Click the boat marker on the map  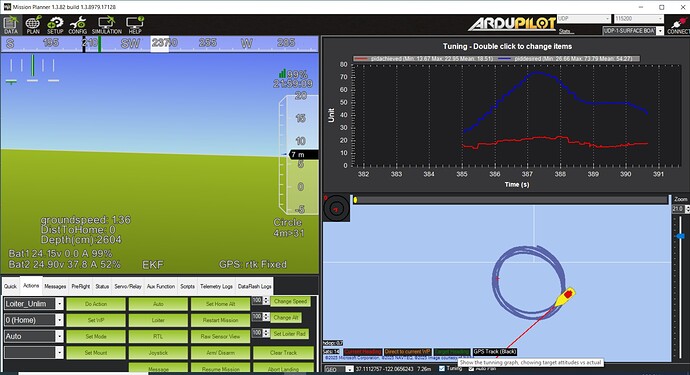click(x=565, y=297)
